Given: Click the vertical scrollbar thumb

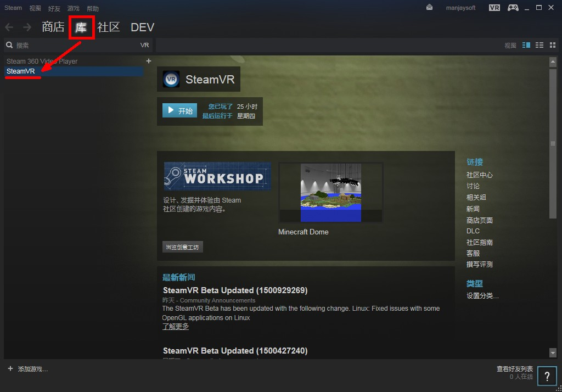Looking at the screenshot, I should (553, 143).
